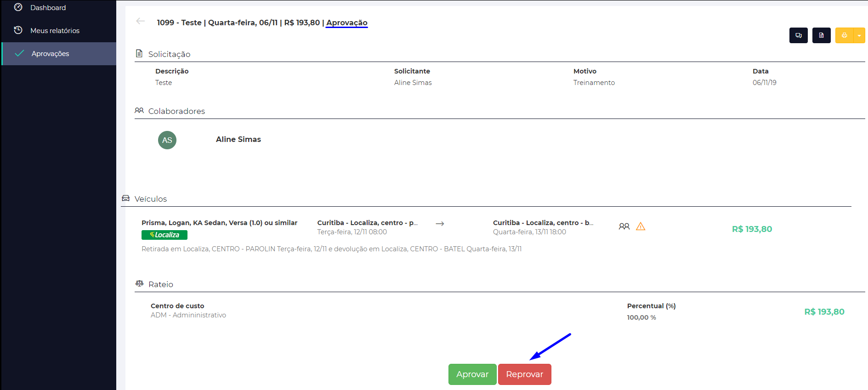This screenshot has width=868, height=390.
Task: Go back using the left arrow
Action: (x=141, y=21)
